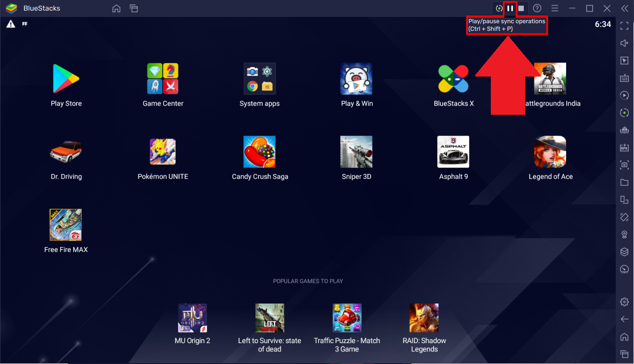Image resolution: width=634 pixels, height=364 pixels.
Task: Click the recent apps icon at sidebar bottom
Action: (x=624, y=354)
